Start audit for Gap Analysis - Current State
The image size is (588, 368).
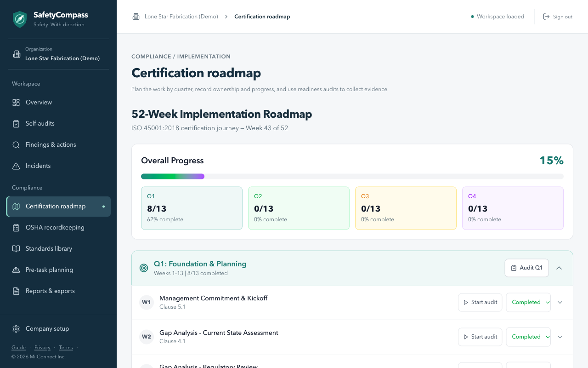point(480,337)
